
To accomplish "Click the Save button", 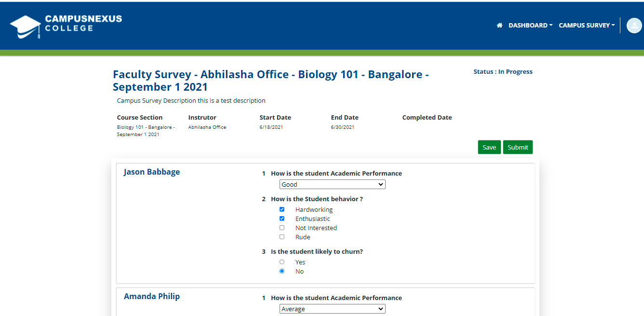I will click(x=489, y=147).
